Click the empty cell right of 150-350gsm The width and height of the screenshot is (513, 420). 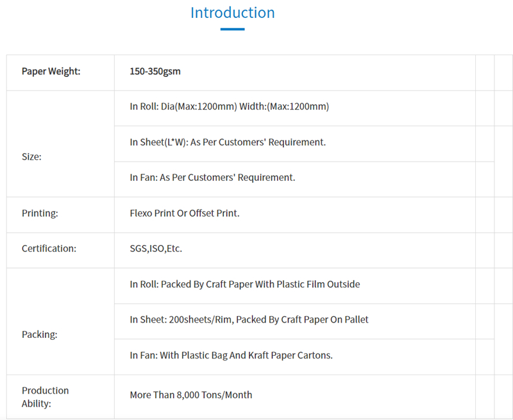pos(485,72)
